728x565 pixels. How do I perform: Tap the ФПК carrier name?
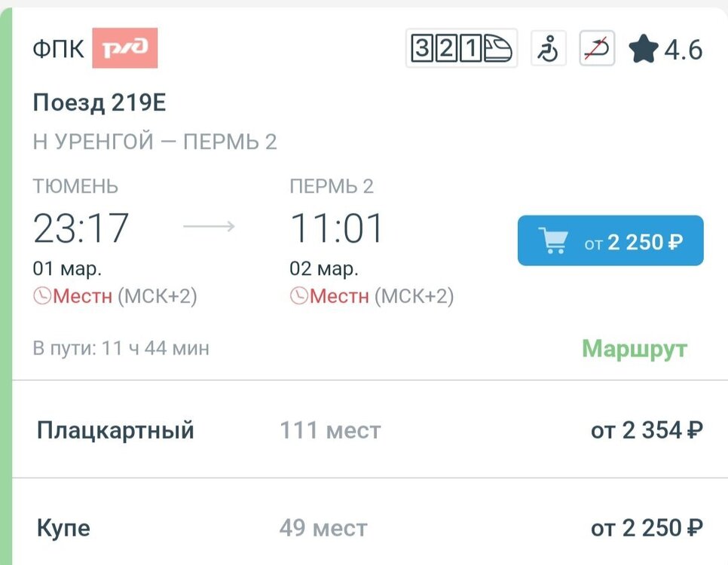(x=59, y=49)
